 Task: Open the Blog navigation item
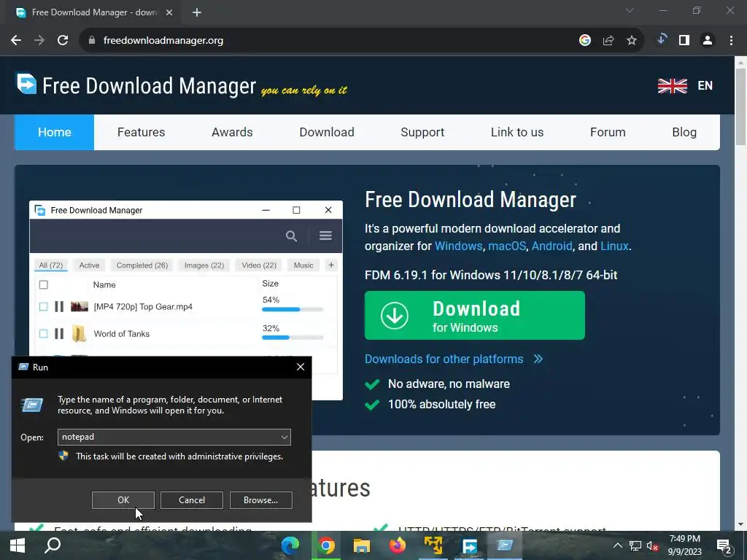684,133
